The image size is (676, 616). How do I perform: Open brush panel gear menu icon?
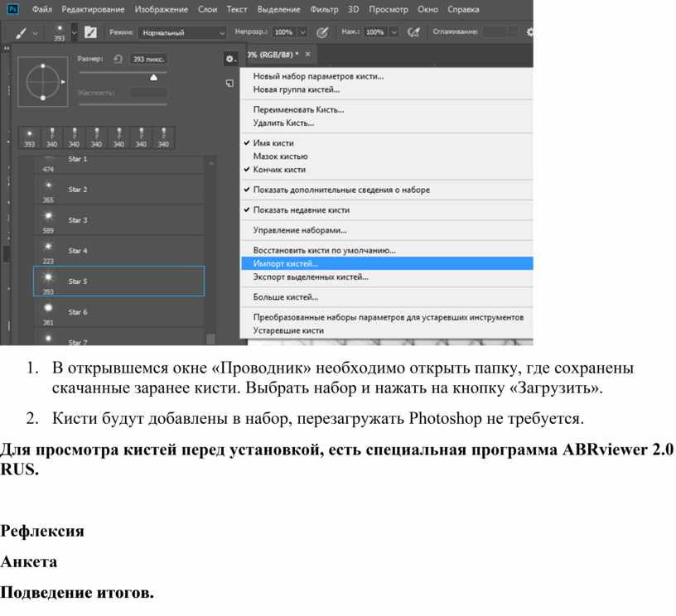pos(230,59)
